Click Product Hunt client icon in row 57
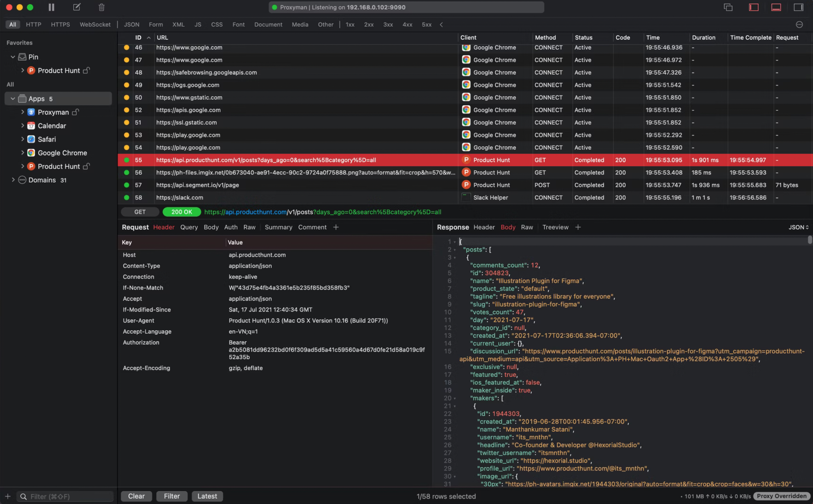This screenshot has height=504, width=813. 466,185
